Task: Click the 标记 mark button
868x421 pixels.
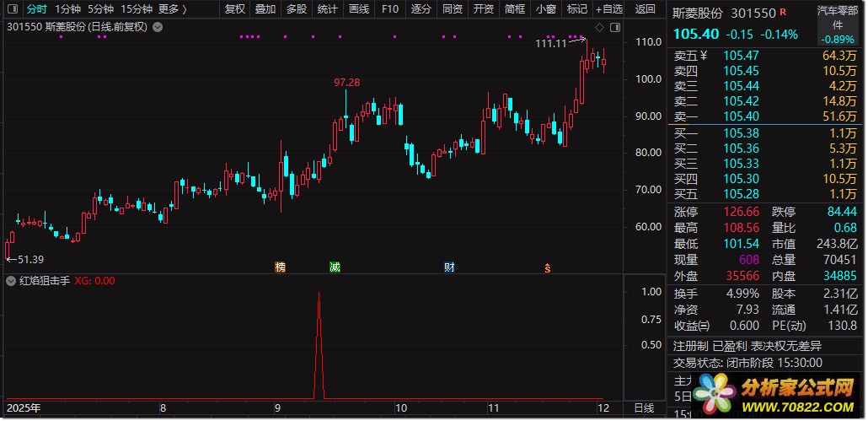Action: [x=577, y=9]
